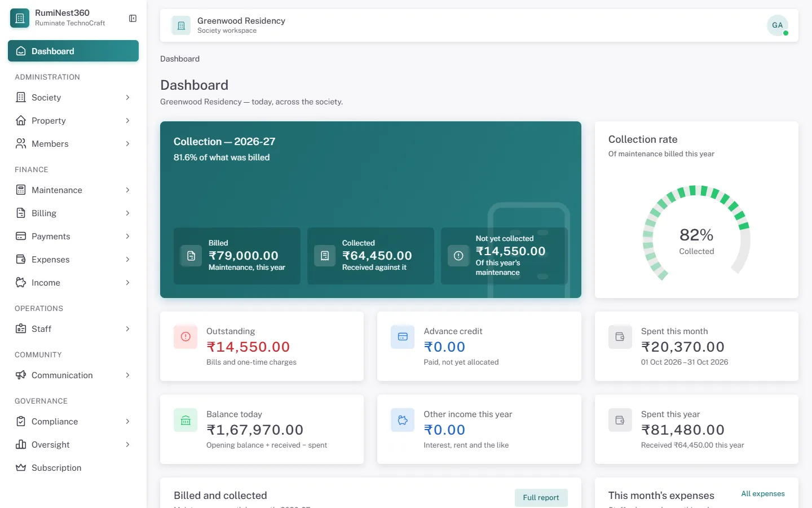Click the Spent this year wallet icon
Image resolution: width=812 pixels, height=508 pixels.
[x=620, y=420]
